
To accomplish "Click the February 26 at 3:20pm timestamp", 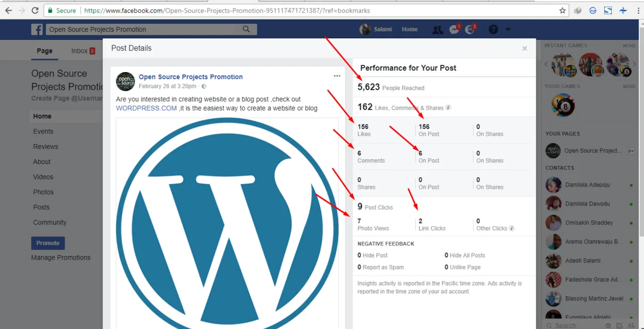I will (x=168, y=87).
